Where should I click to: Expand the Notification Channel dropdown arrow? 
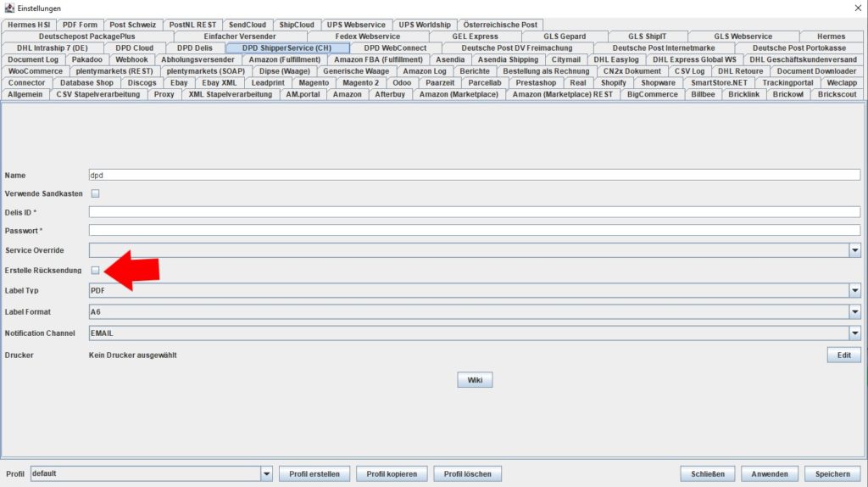[854, 333]
